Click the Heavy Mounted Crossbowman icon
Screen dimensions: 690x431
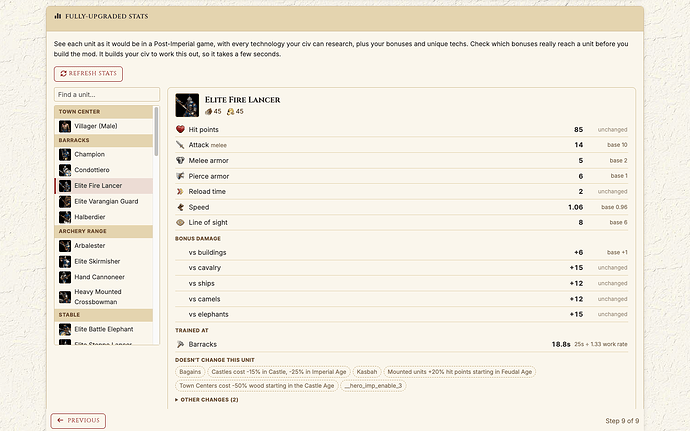pyautogui.click(x=65, y=297)
